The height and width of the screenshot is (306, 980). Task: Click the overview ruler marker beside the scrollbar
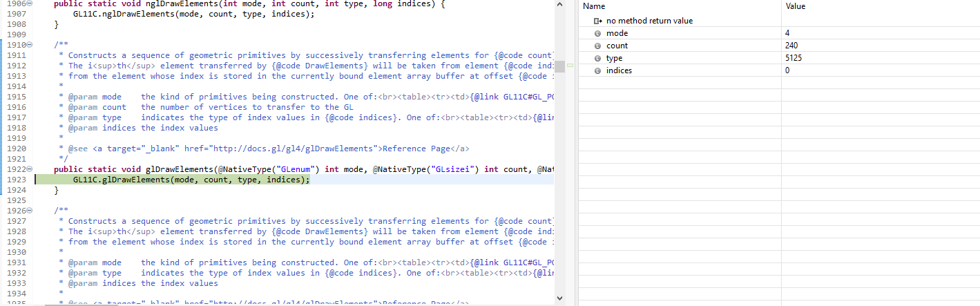570,65
